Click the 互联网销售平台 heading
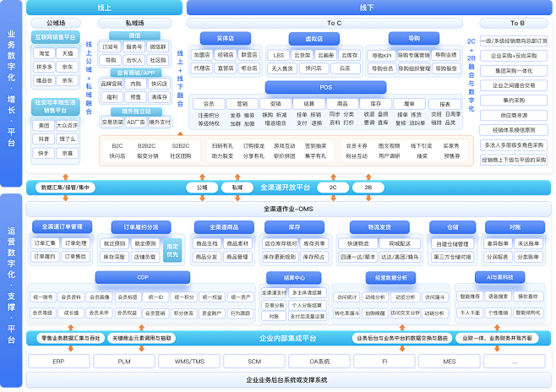The image size is (556, 392). click(x=55, y=37)
